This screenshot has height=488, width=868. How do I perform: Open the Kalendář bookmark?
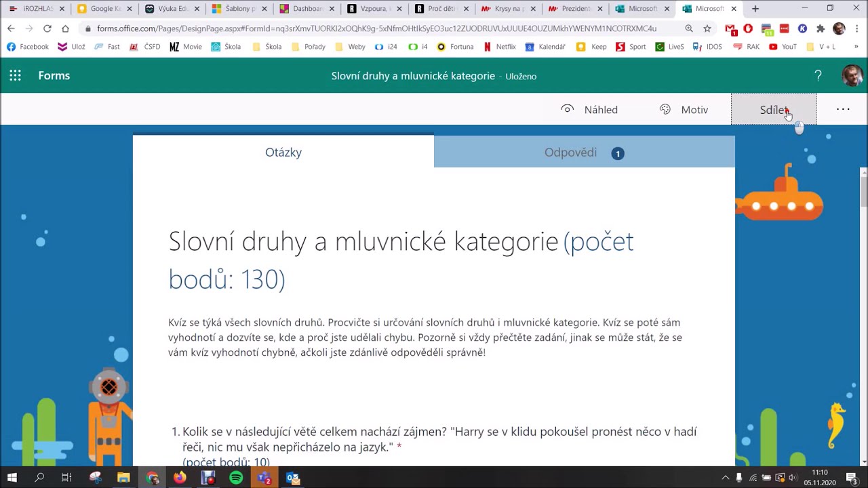click(545, 47)
